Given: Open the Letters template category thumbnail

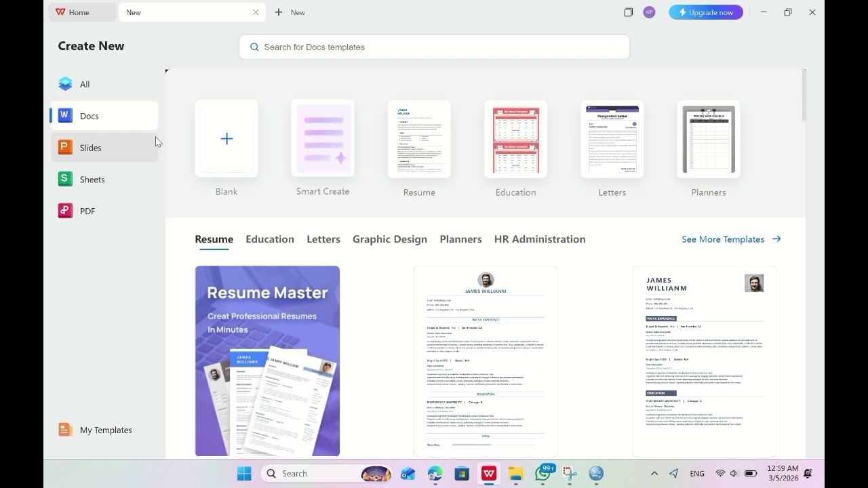Looking at the screenshot, I should [612, 139].
